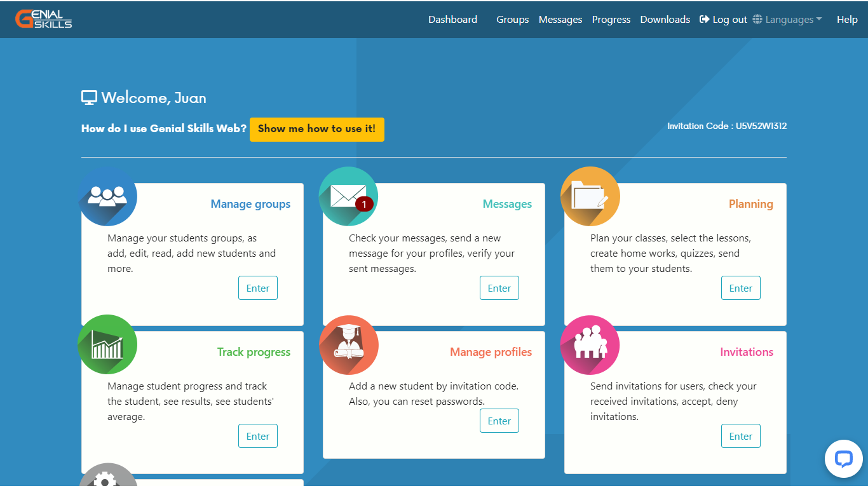The image size is (868, 488).
Task: Click the Manage profiles card title
Action: point(491,352)
